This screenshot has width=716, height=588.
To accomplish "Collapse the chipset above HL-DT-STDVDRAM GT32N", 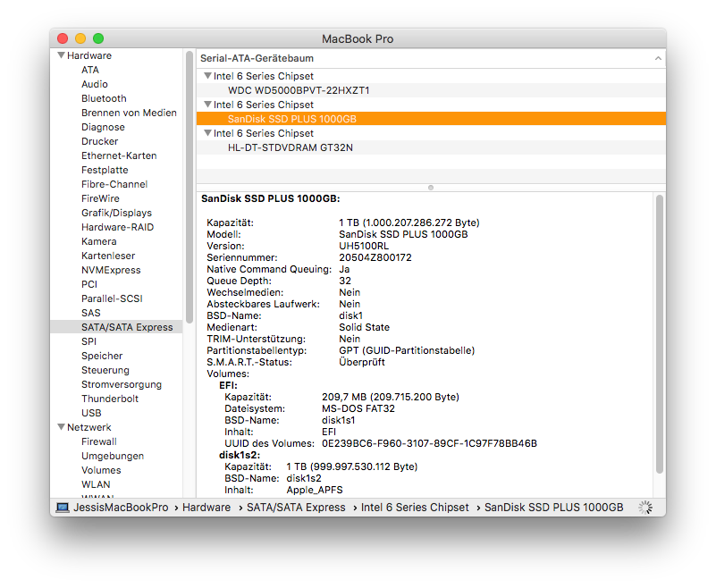I will 207,133.
